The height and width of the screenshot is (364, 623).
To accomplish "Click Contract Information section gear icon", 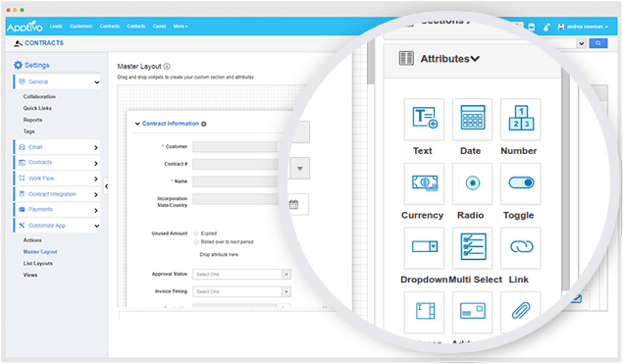I will click(204, 124).
